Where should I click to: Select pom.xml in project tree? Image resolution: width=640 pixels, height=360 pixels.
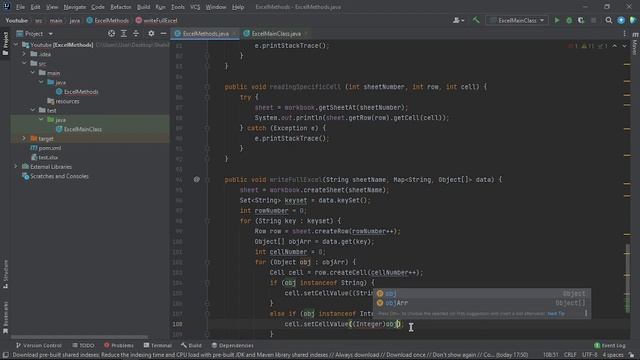coord(46,148)
